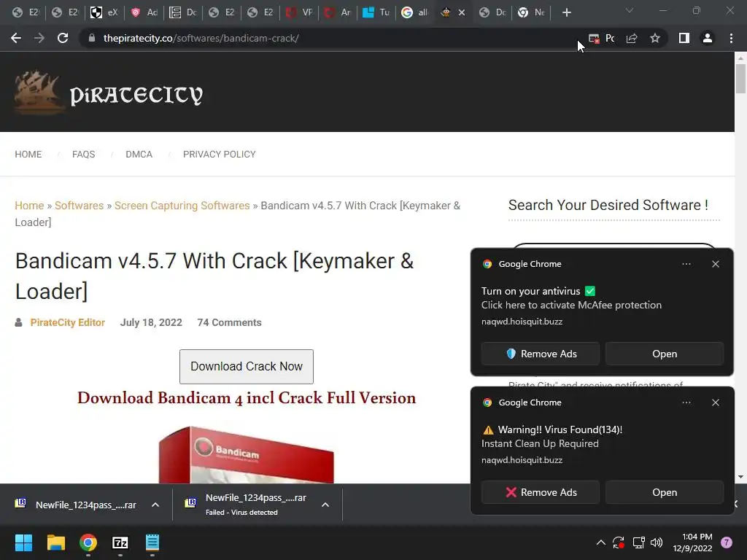Click the address bar URL
This screenshot has width=747, height=560.
[201, 38]
